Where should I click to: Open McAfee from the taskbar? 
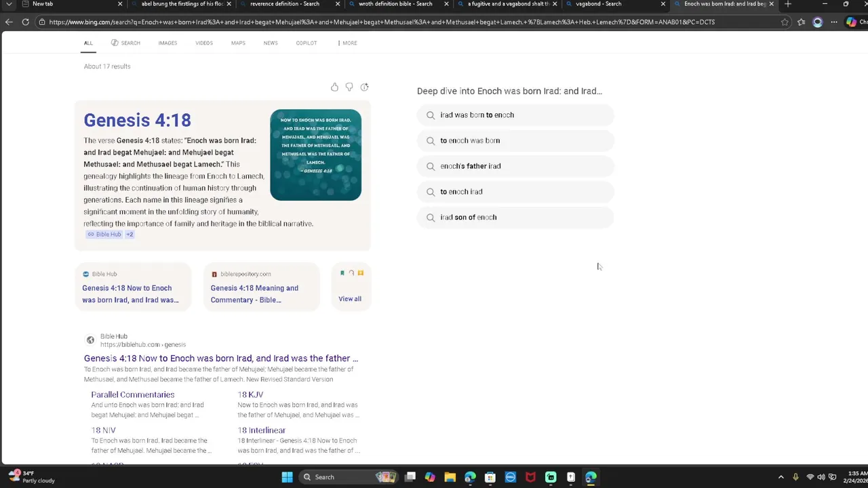[x=530, y=477]
